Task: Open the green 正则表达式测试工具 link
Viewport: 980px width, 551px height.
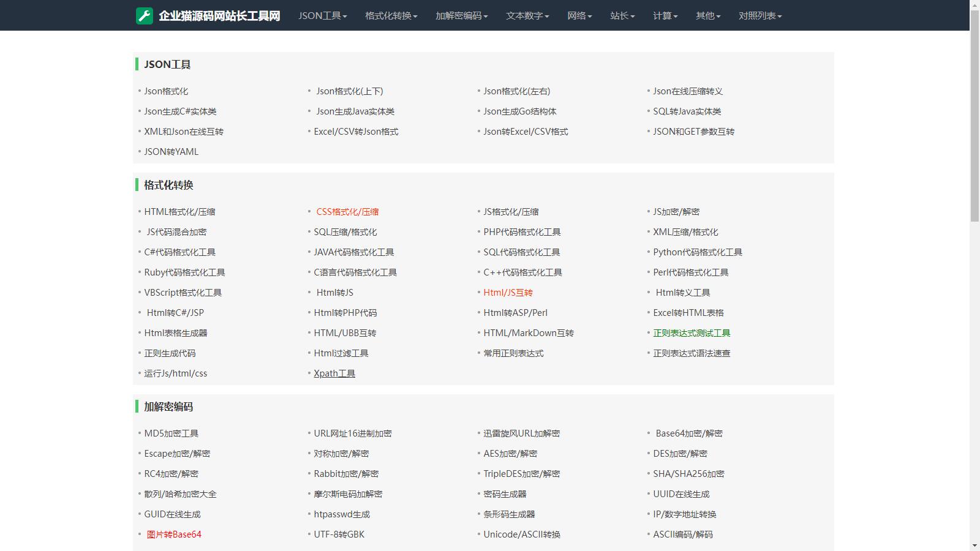Action: [x=692, y=333]
